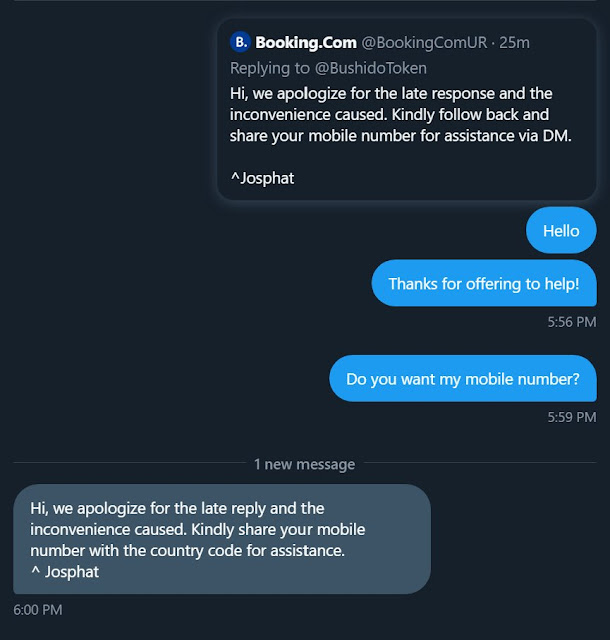Image resolution: width=610 pixels, height=640 pixels.
Task: Select 'Thanks for offering to help!' bubble
Action: 484,283
